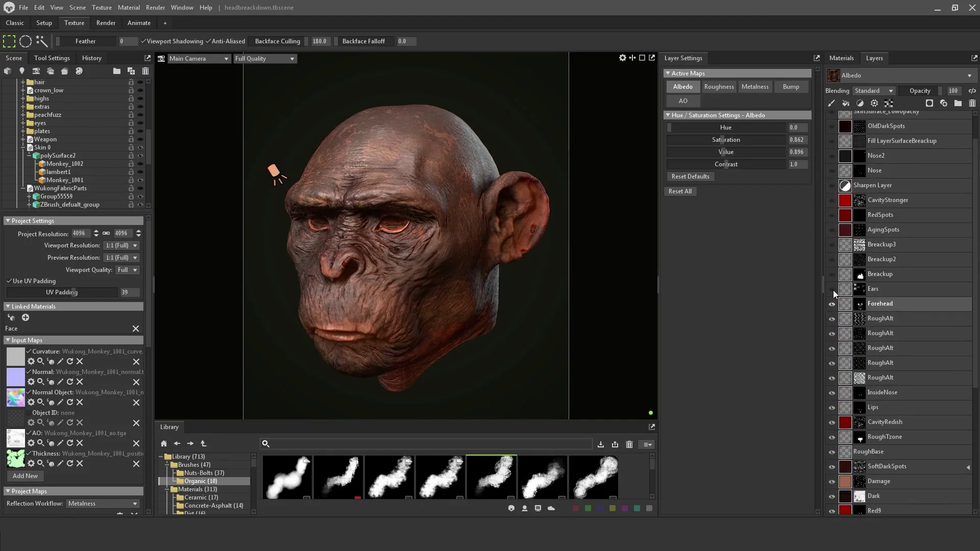Open the Blending mode Standard dropdown
This screenshot has height=551, width=980.
(x=874, y=91)
